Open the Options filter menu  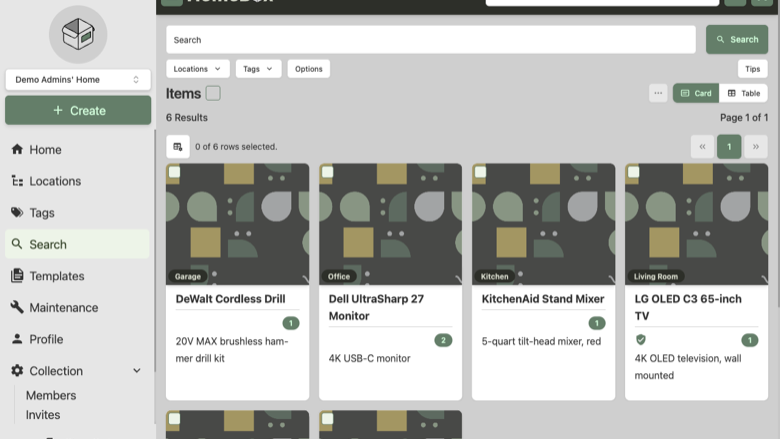308,69
